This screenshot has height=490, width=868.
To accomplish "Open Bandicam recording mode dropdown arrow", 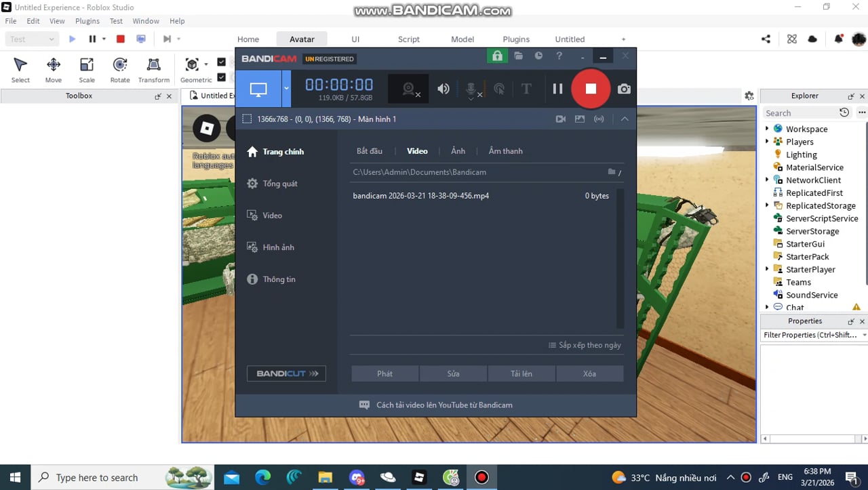I will 286,89.
